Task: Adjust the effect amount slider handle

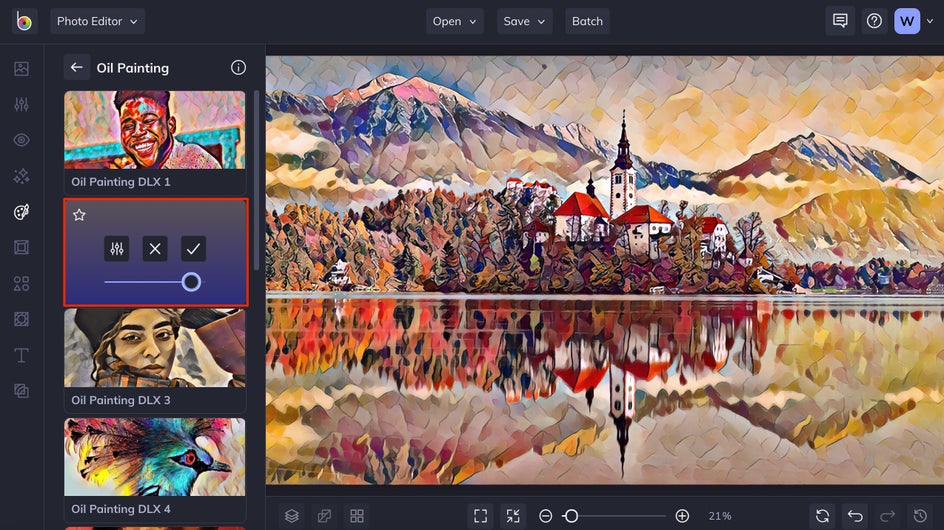Action: (x=191, y=282)
